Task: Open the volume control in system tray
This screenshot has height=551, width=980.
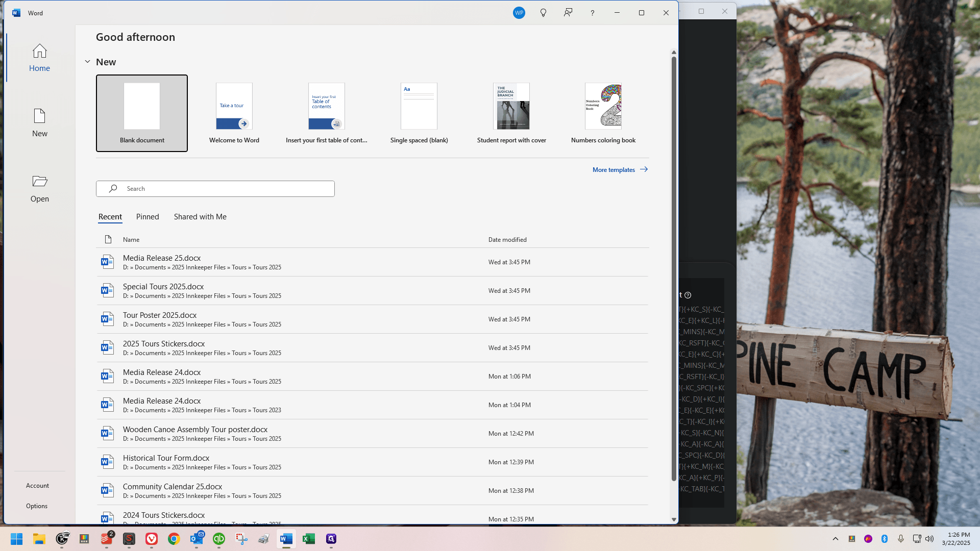Action: click(x=929, y=539)
